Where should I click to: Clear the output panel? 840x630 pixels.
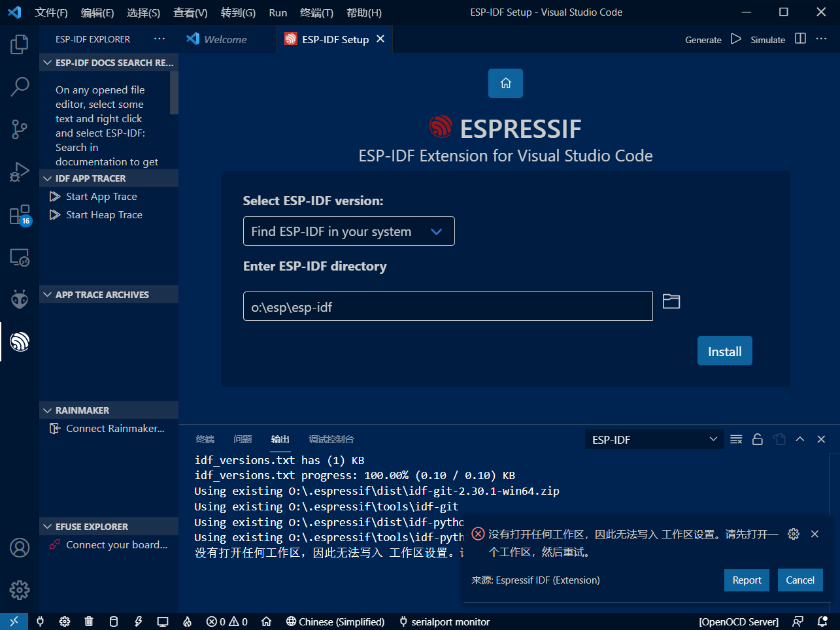click(x=736, y=439)
